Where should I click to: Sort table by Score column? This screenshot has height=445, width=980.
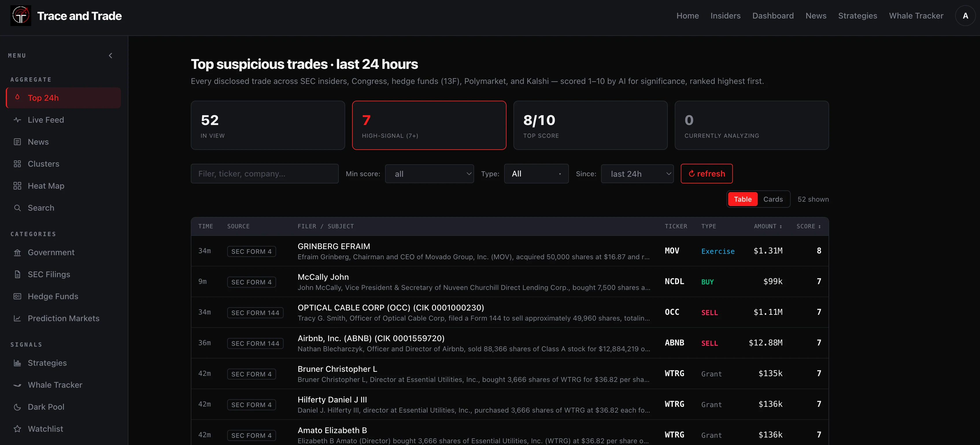point(809,226)
